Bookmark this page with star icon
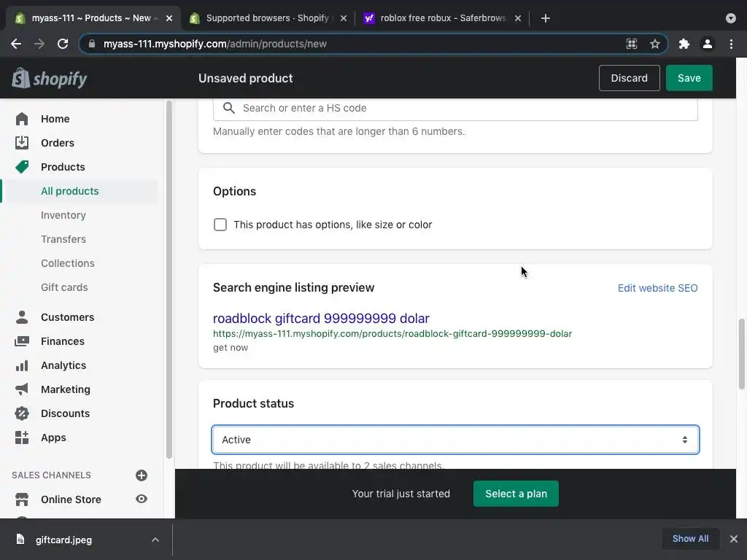Image resolution: width=747 pixels, height=560 pixels. click(655, 44)
